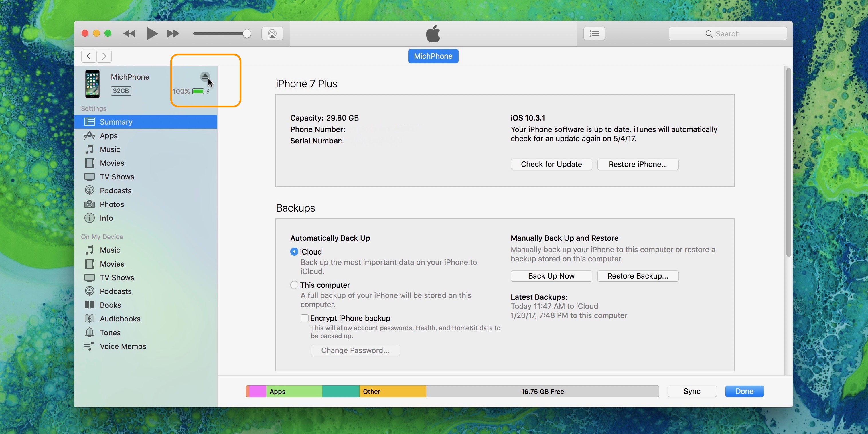Expand the MichPhone device summary icon

205,77
